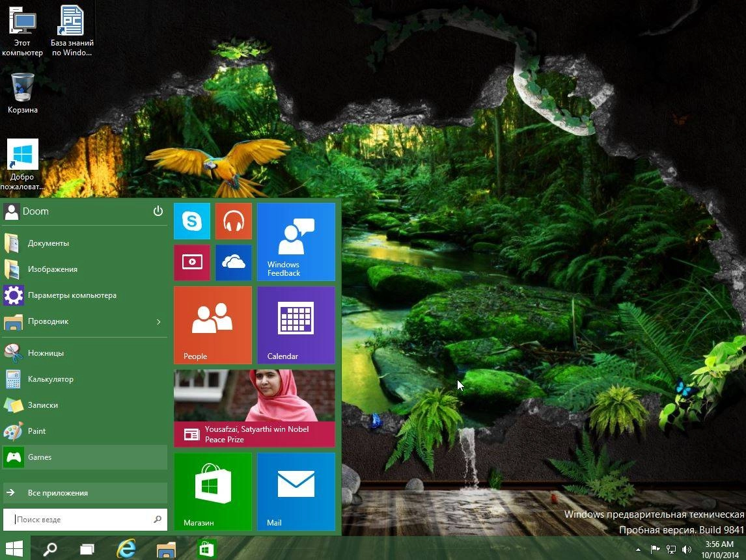This screenshot has height=560, width=746.
Task: Open the Windows Feedback tile
Action: pos(296,241)
